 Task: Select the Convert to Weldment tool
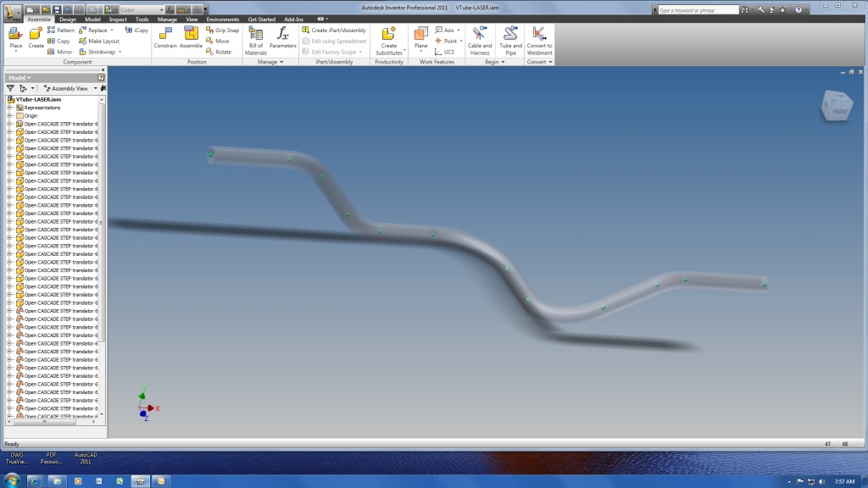click(539, 35)
